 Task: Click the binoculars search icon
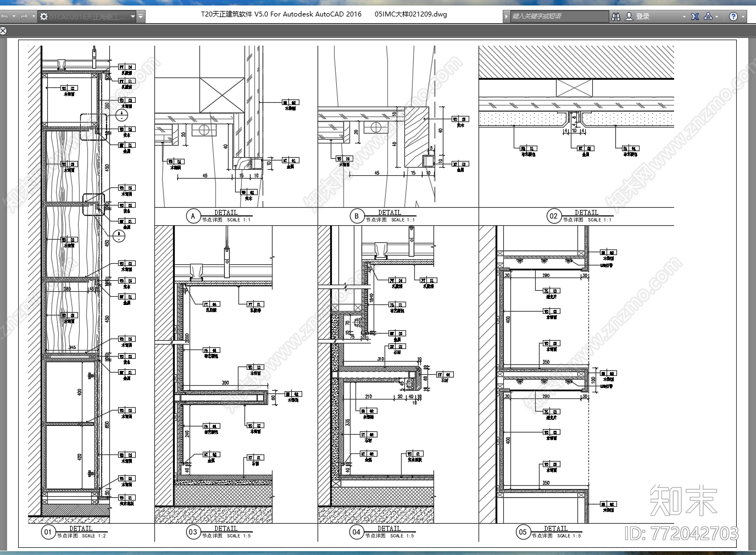616,16
